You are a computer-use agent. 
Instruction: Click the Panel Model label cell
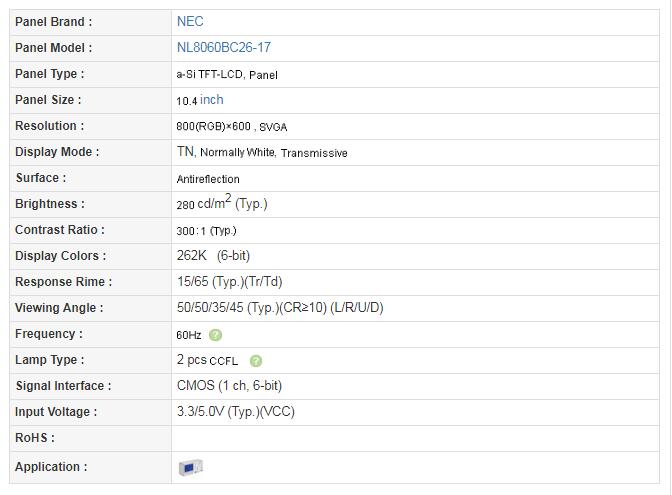coord(54,47)
